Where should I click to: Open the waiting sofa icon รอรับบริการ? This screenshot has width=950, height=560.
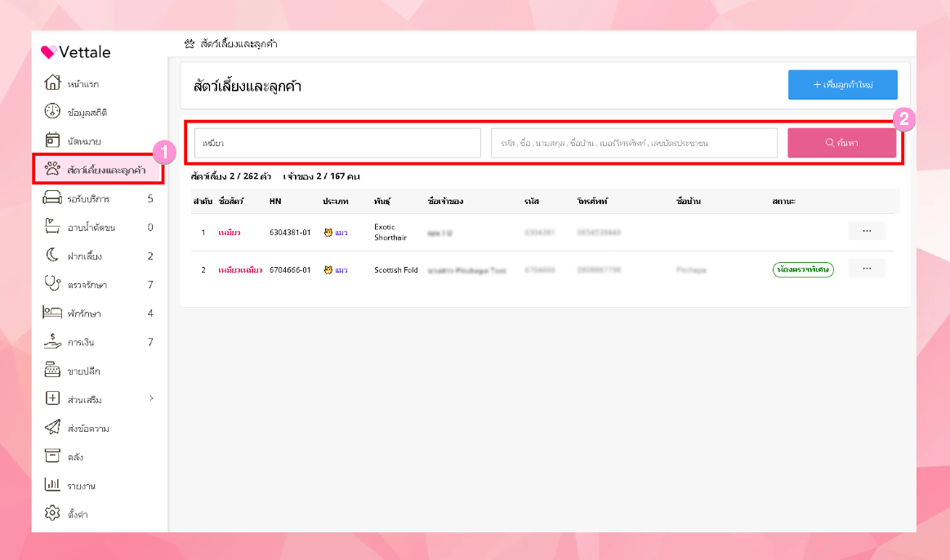point(53,198)
